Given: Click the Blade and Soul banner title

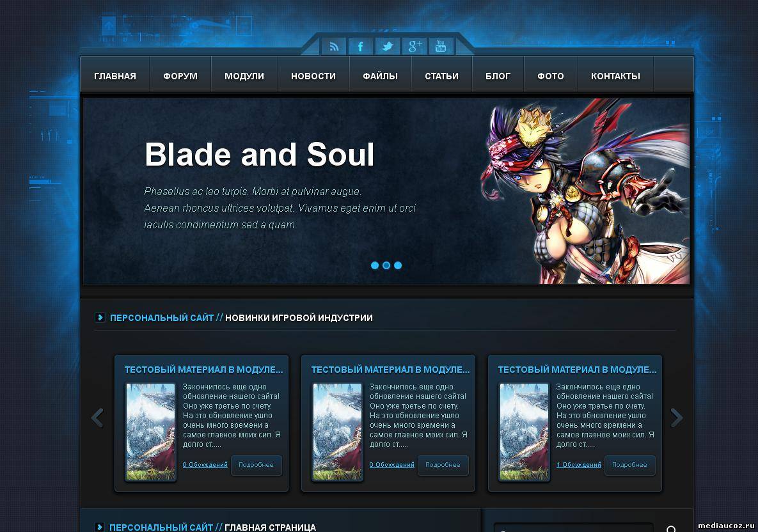Looking at the screenshot, I should coord(260,155).
